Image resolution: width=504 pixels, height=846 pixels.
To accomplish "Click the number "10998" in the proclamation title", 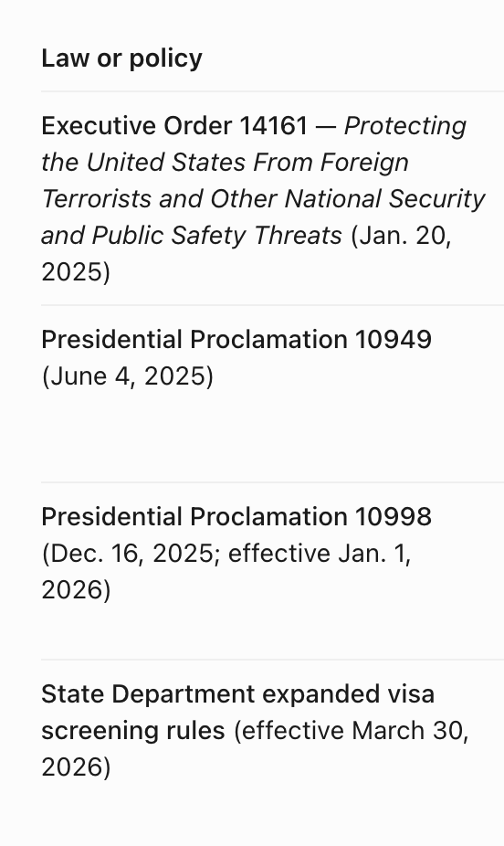I will tap(393, 517).
